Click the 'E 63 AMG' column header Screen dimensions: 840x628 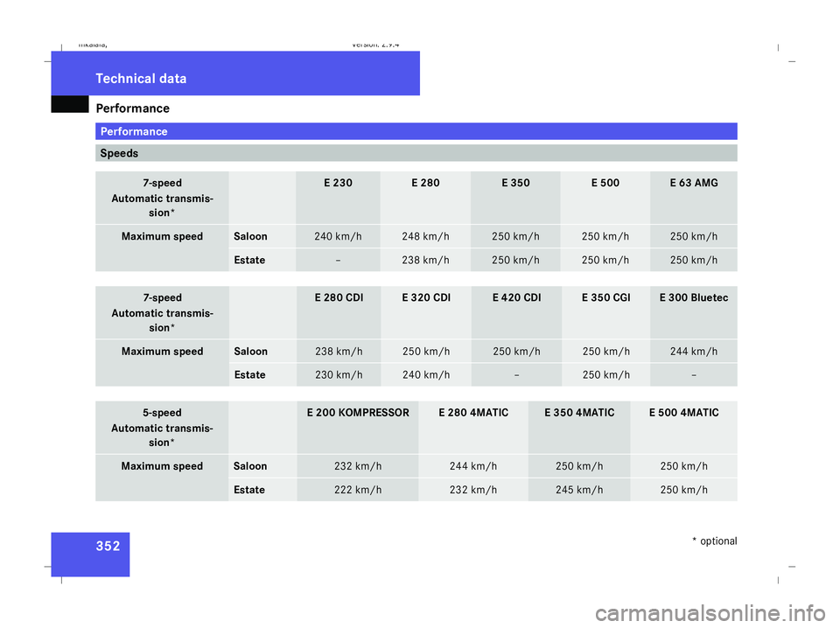[694, 183]
